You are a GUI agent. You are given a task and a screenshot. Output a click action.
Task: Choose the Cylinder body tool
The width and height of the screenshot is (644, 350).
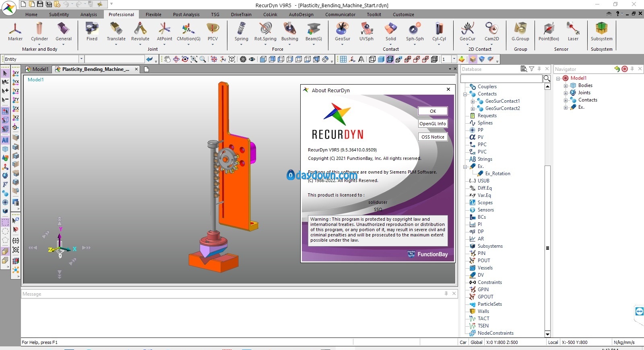[39, 31]
